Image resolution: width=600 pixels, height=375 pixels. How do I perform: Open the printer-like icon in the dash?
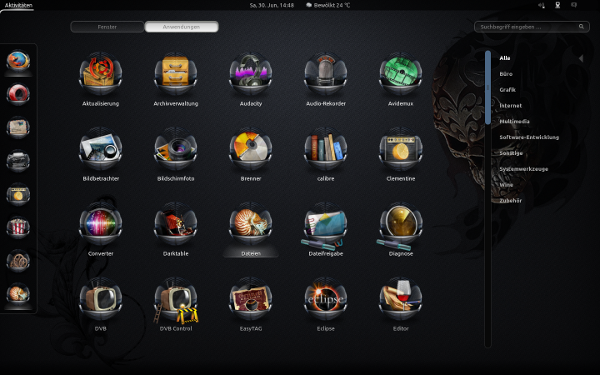click(18, 160)
